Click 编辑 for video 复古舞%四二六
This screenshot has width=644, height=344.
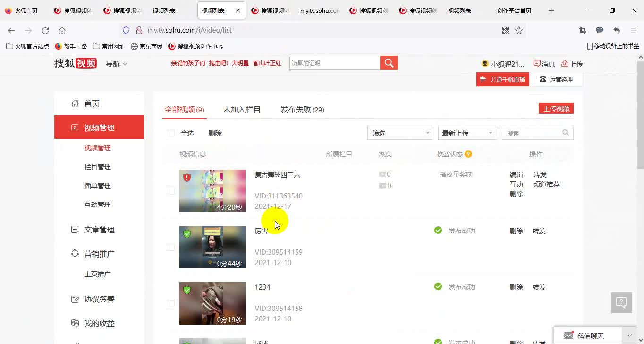coord(517,175)
